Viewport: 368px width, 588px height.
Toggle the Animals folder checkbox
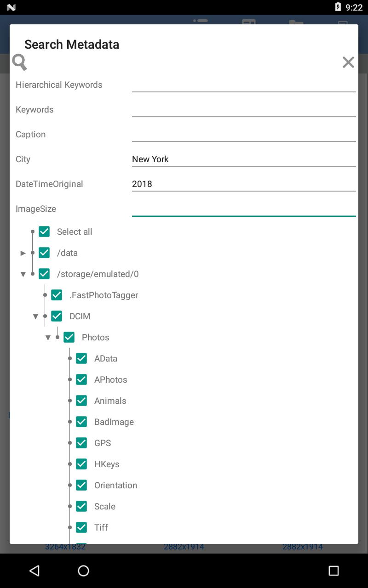[81, 401]
